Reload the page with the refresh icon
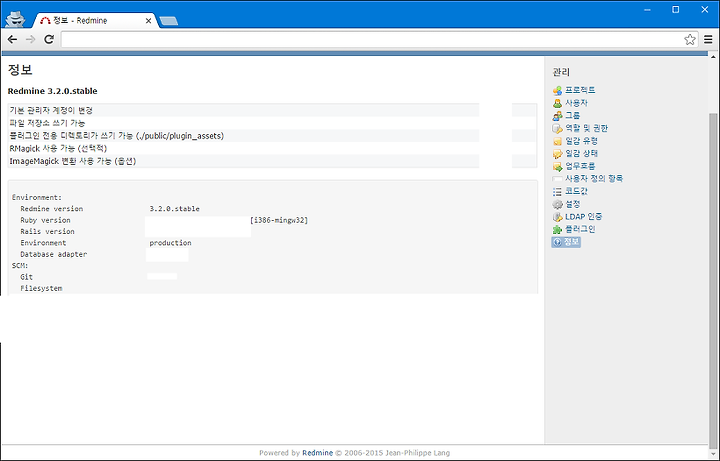720x461 pixels. coord(49,39)
